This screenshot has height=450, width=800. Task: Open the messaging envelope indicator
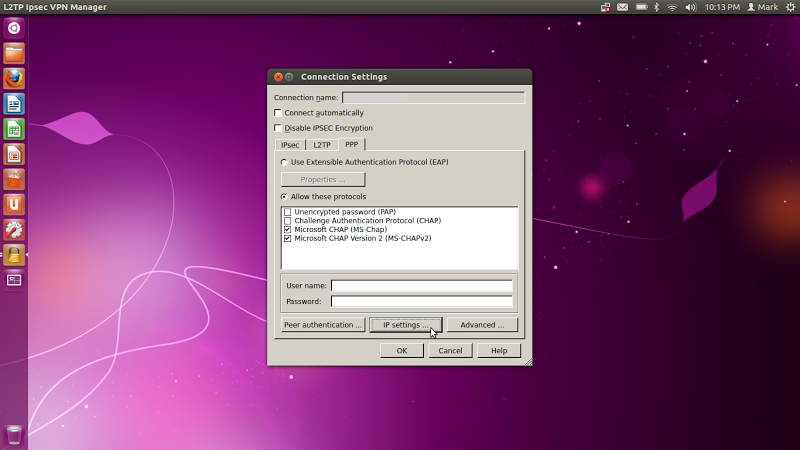tap(622, 7)
